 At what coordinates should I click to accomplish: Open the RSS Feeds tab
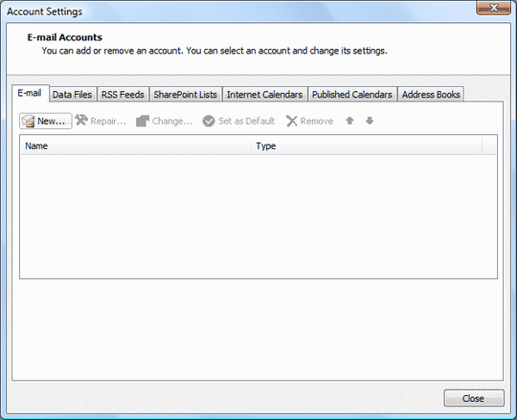[123, 95]
